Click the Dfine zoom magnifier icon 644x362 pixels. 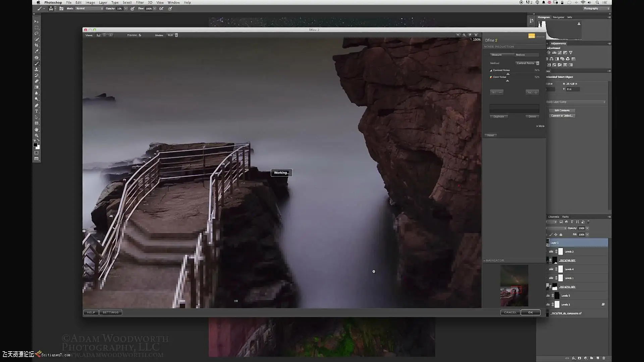[x=464, y=35]
